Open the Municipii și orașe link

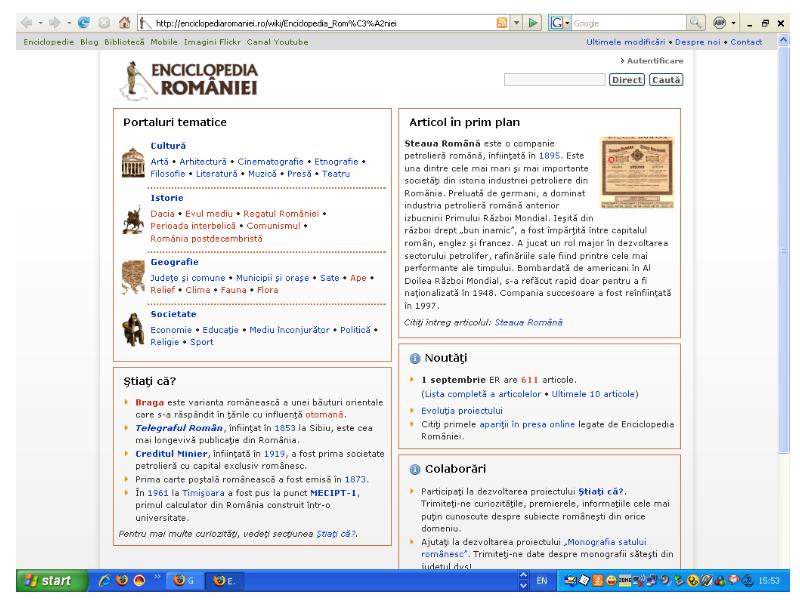272,278
